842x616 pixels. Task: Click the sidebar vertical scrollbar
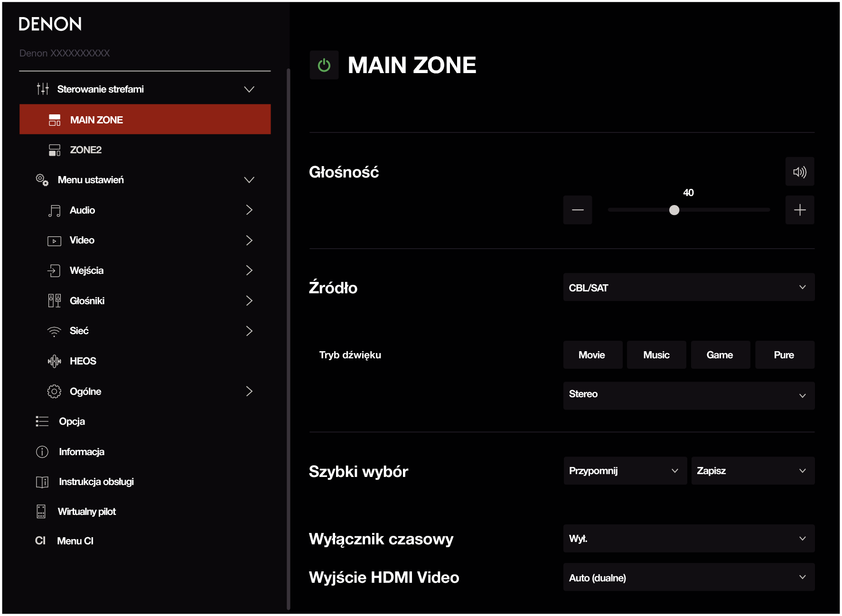[288, 339]
